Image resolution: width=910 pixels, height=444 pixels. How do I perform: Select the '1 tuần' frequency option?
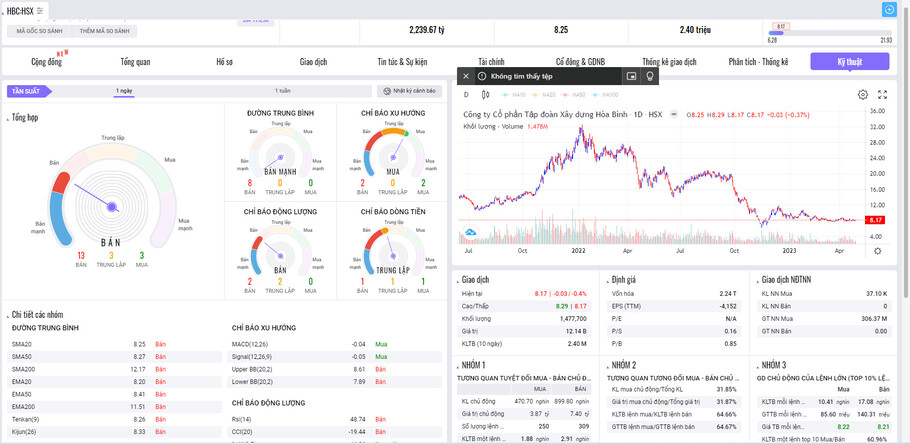(x=283, y=91)
